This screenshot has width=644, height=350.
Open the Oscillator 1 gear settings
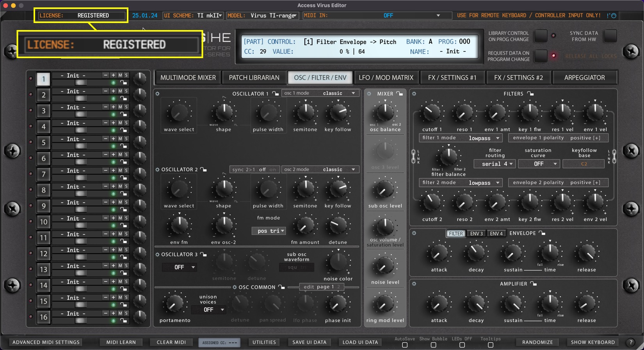click(158, 94)
